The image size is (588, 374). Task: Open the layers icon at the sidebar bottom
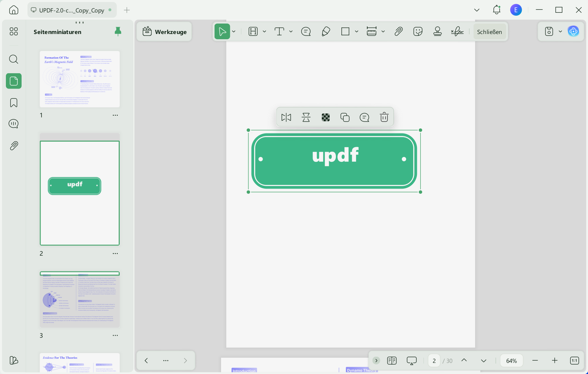coord(14,360)
